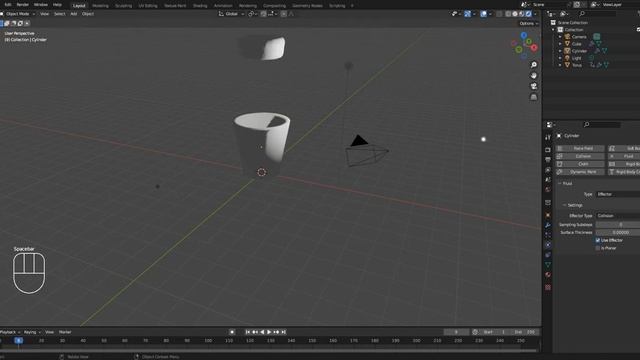Open the Render properties tab icon
The height and width of the screenshot is (360, 640).
click(x=548, y=150)
